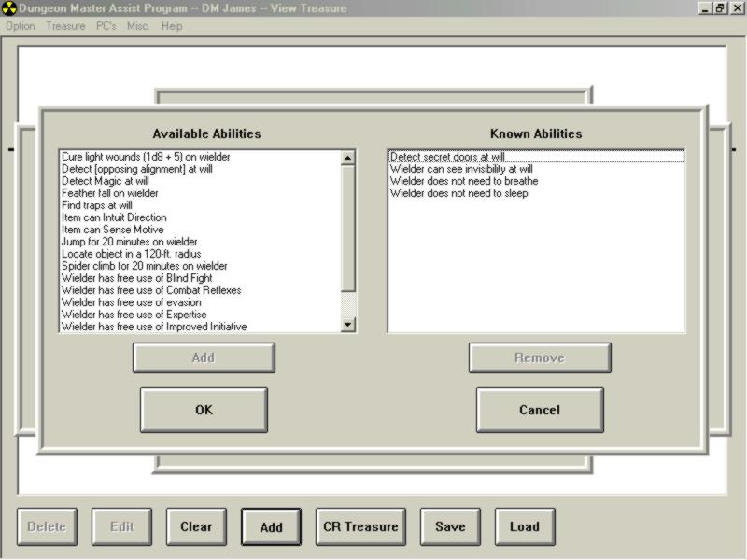Choose 'Detect Magic at will' from list
Viewport: 747px width, 560px height.
105,181
